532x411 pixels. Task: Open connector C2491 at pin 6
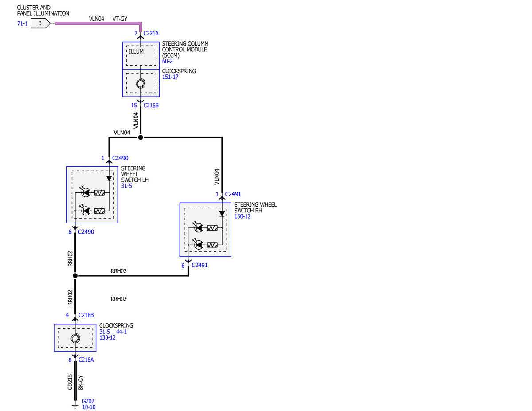click(x=199, y=266)
